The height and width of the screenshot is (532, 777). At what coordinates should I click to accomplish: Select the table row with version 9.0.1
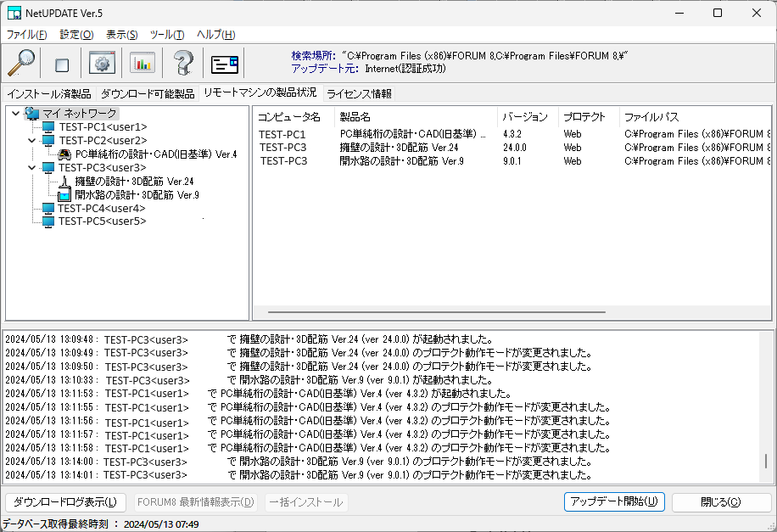pyautogui.click(x=513, y=161)
